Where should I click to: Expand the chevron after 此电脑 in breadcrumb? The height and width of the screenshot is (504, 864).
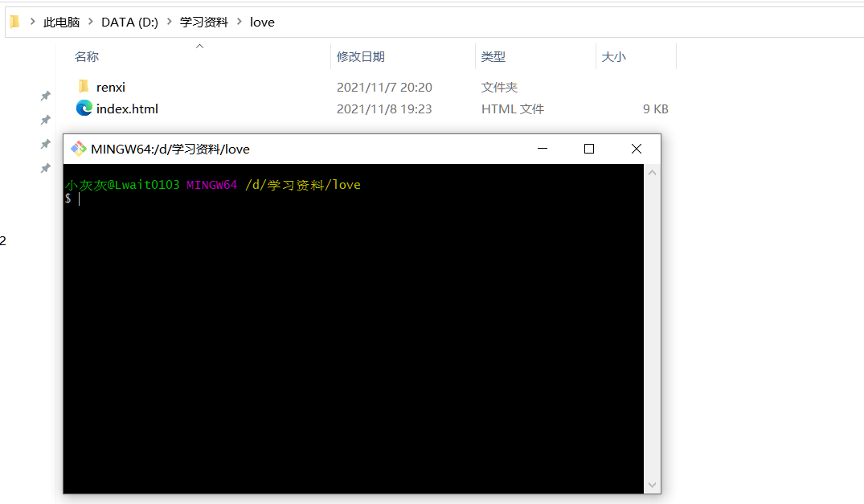tap(90, 22)
